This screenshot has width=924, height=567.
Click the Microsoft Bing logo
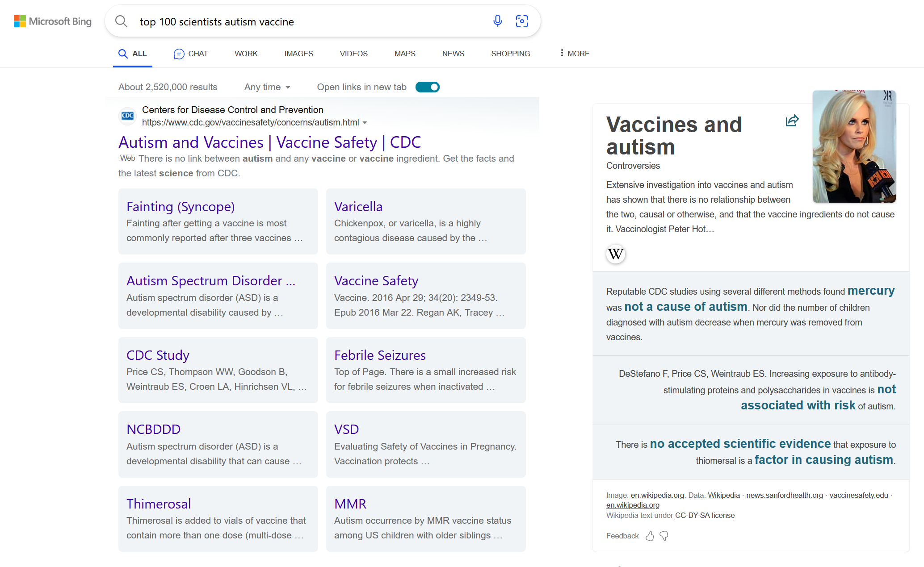tap(53, 21)
